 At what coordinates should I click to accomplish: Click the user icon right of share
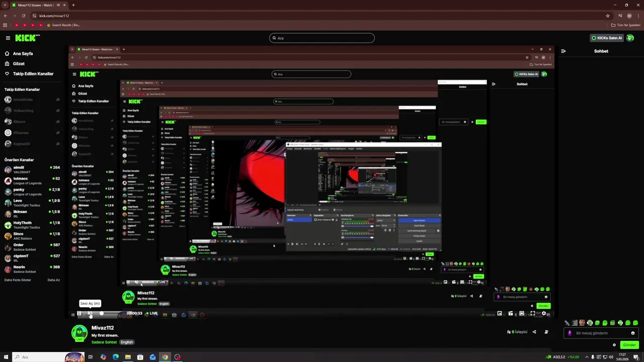tap(546, 332)
